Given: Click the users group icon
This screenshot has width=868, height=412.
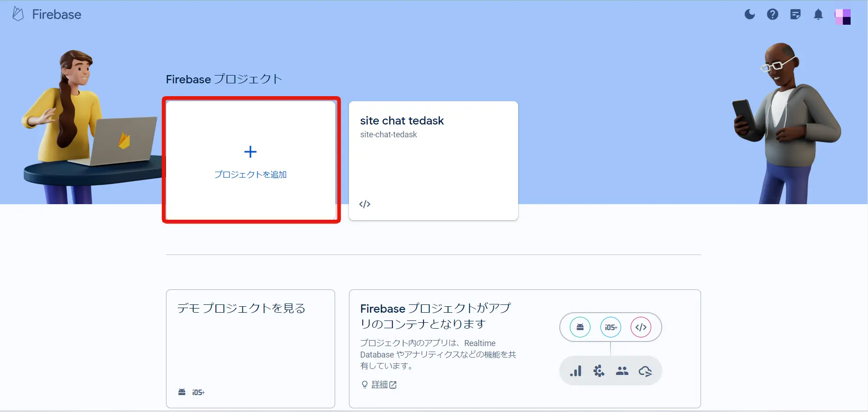Looking at the screenshot, I should 622,371.
